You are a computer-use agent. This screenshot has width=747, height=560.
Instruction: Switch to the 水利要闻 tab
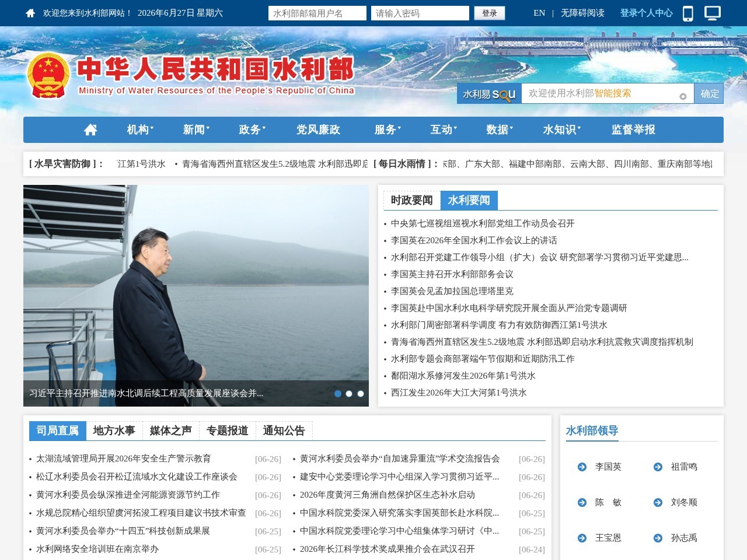tap(469, 200)
